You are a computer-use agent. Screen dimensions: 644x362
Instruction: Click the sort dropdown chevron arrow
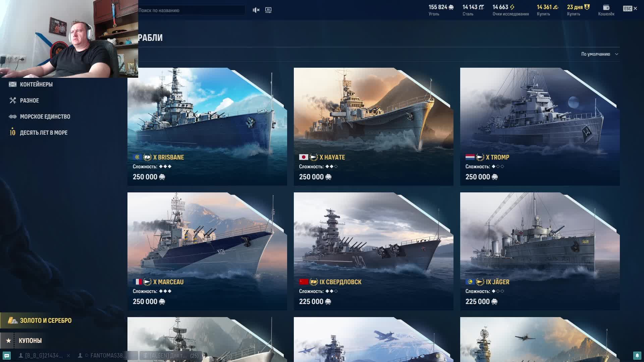(616, 54)
